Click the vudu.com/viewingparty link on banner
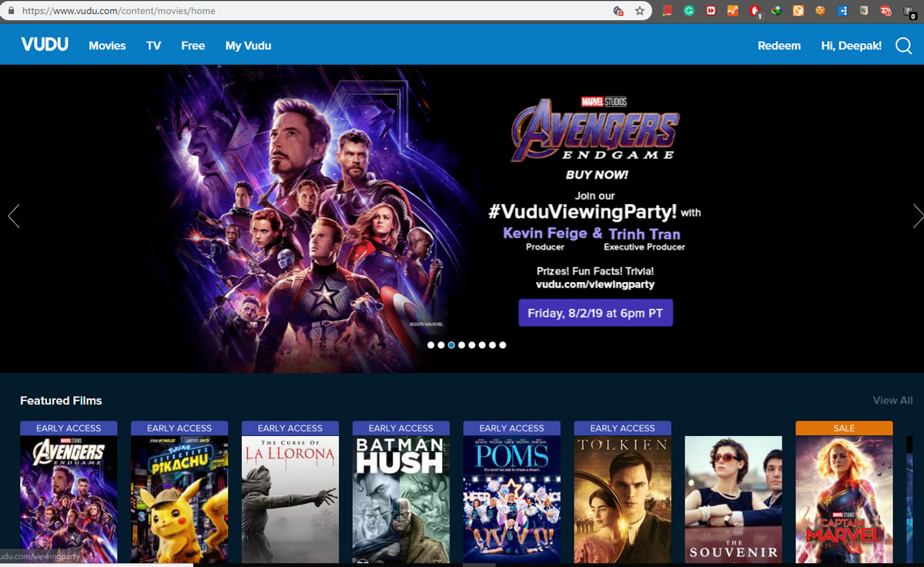 (x=595, y=284)
